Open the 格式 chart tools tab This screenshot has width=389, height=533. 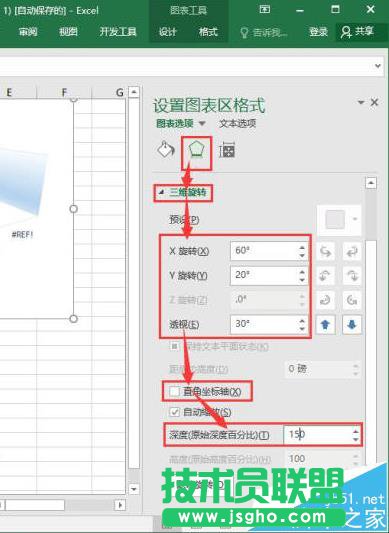tap(208, 32)
